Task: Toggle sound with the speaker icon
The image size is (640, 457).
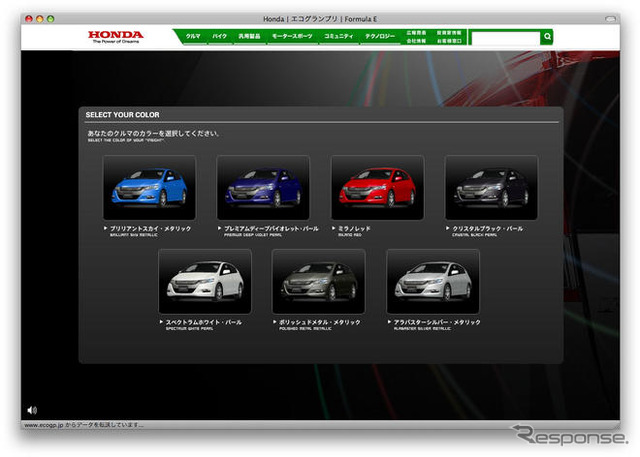Action: [x=32, y=410]
